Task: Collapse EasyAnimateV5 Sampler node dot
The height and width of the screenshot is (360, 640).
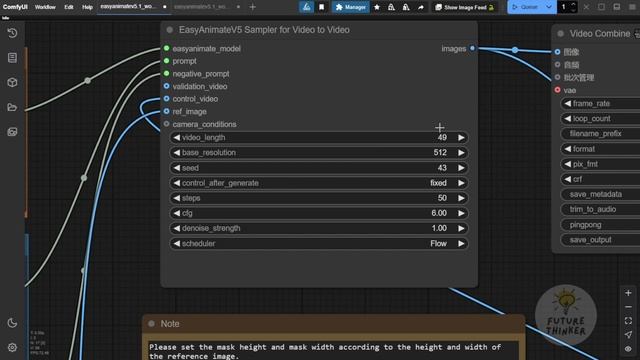Action: (x=169, y=30)
